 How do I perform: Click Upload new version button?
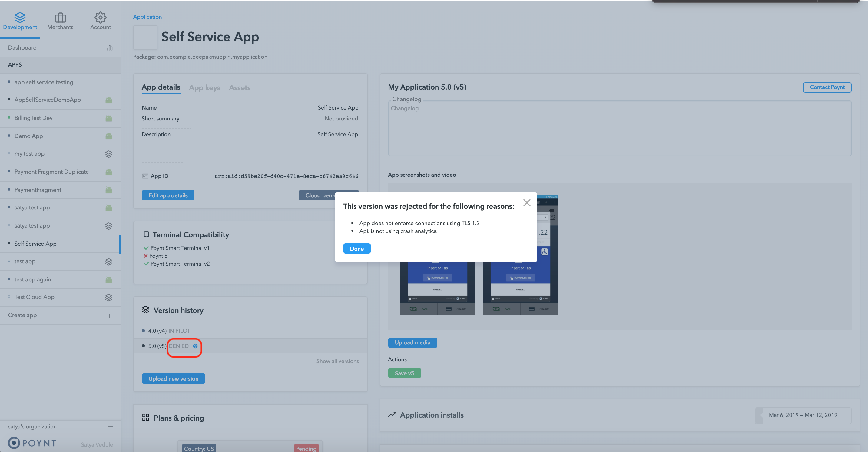click(173, 378)
